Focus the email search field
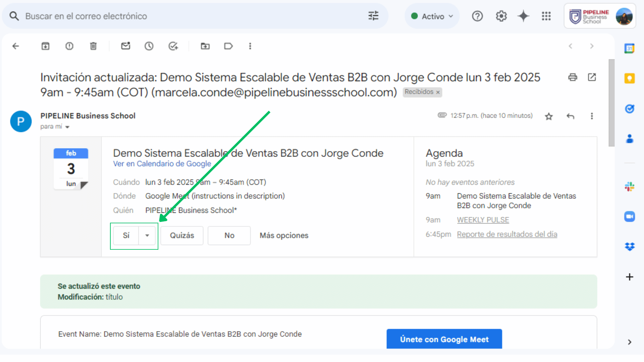Screen dimensions: 644x362 pyautogui.click(x=195, y=16)
